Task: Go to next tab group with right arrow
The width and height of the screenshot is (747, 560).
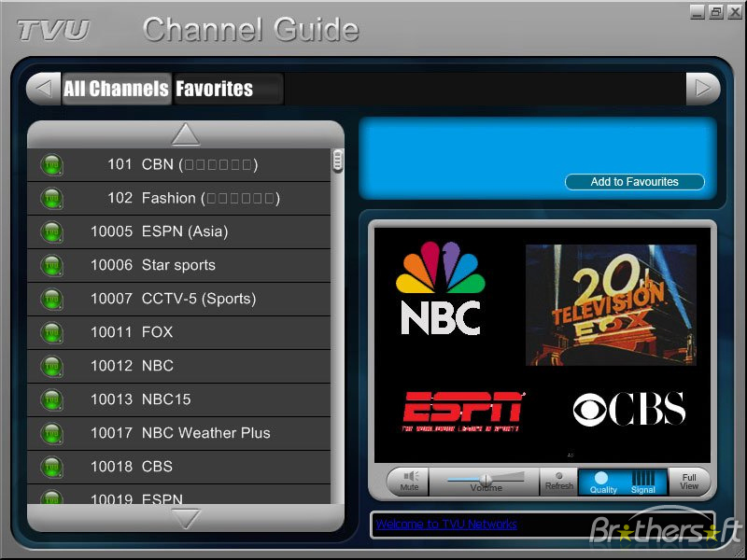Action: (703, 89)
